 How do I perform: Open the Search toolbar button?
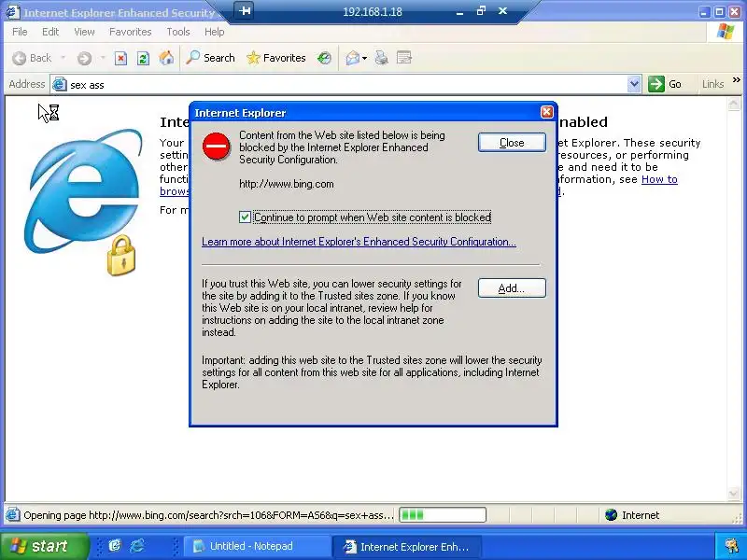pyautogui.click(x=210, y=58)
